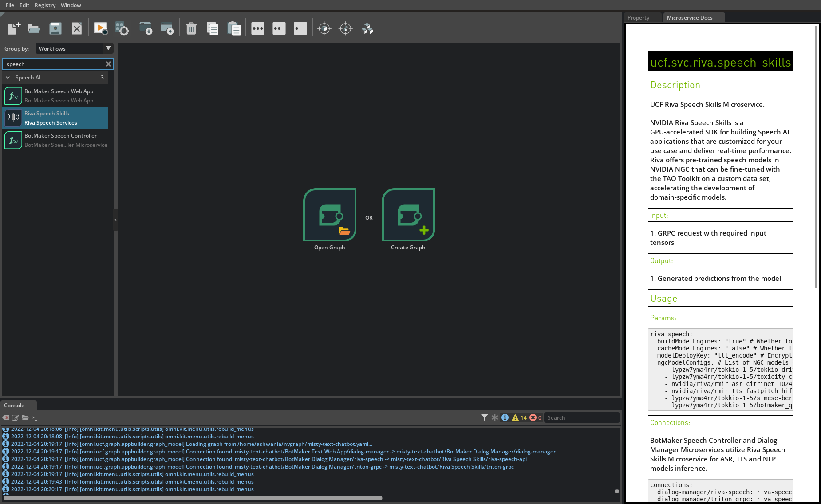Open the Registry menu

(45, 5)
